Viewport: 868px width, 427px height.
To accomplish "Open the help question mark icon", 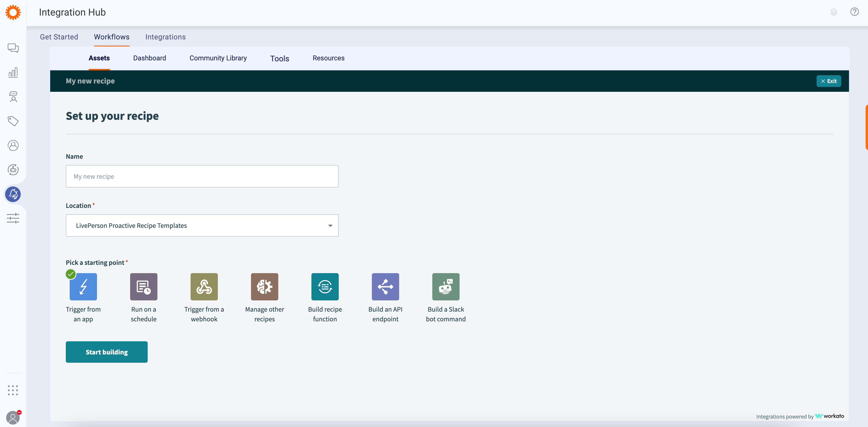I will coord(855,12).
